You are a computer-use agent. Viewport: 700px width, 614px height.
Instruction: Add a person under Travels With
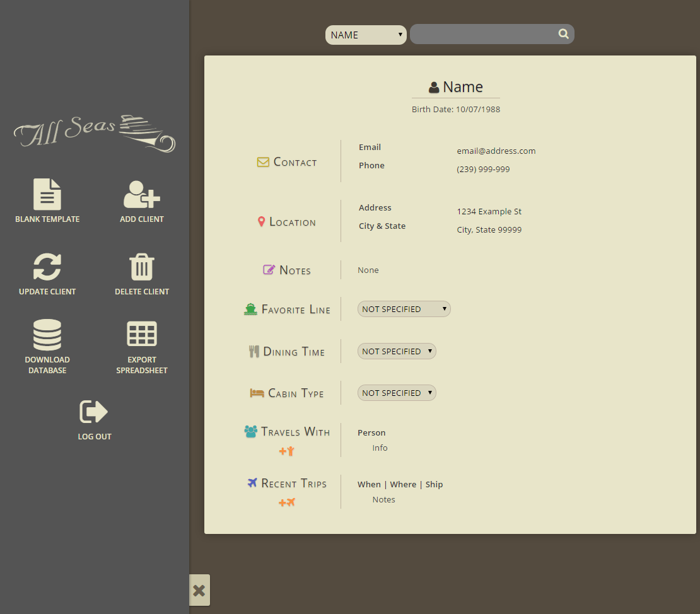click(x=287, y=451)
